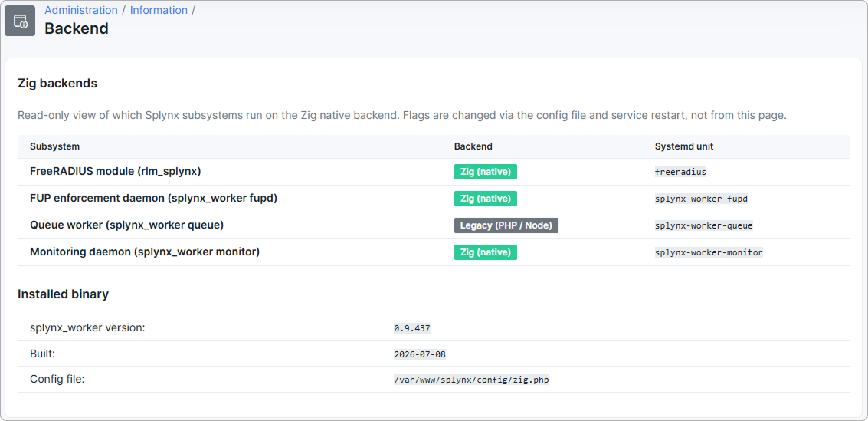Click the splynx_worker version label

[87, 327]
